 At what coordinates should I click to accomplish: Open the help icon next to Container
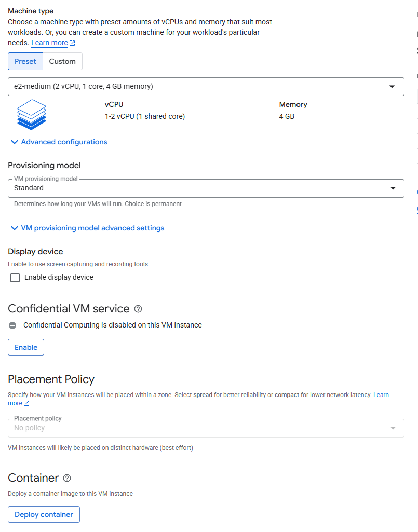tap(66, 478)
